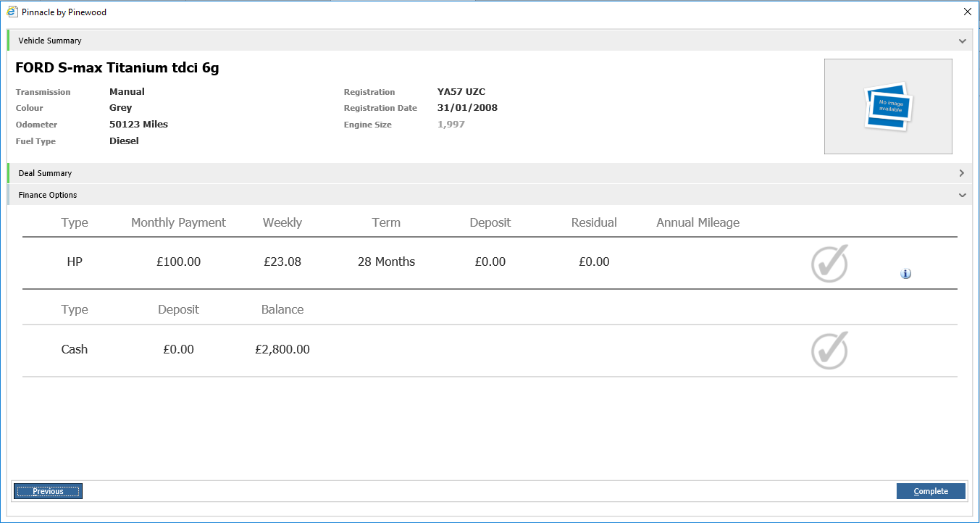
Task: Click the odometer value 50123 Miles
Action: click(138, 125)
